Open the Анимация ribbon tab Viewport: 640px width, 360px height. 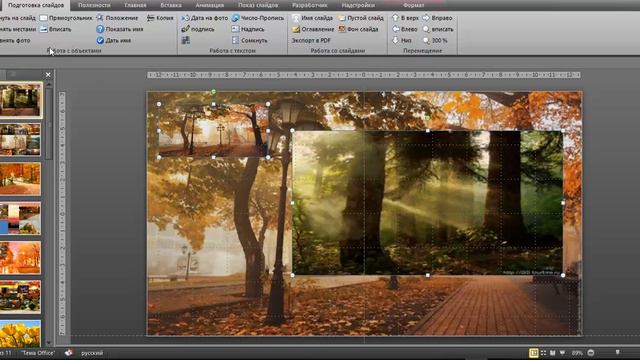click(209, 5)
